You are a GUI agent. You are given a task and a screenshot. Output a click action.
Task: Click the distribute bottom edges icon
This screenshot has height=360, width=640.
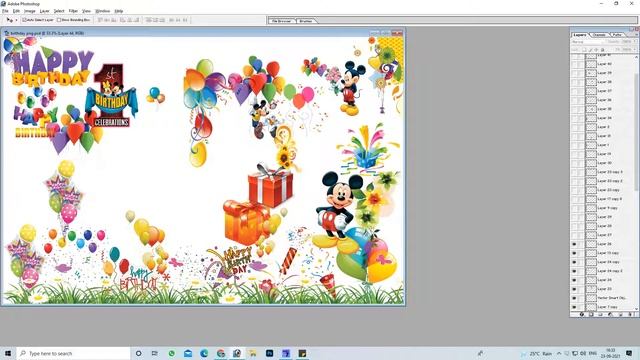coord(162,20)
